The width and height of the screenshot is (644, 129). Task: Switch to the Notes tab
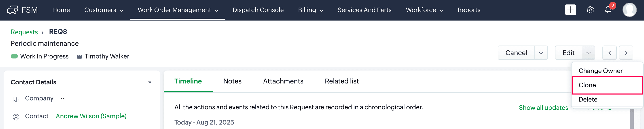(x=232, y=81)
